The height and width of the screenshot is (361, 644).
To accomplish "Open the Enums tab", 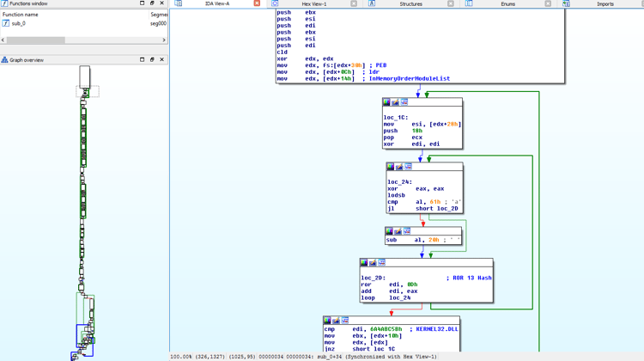I will (507, 3).
